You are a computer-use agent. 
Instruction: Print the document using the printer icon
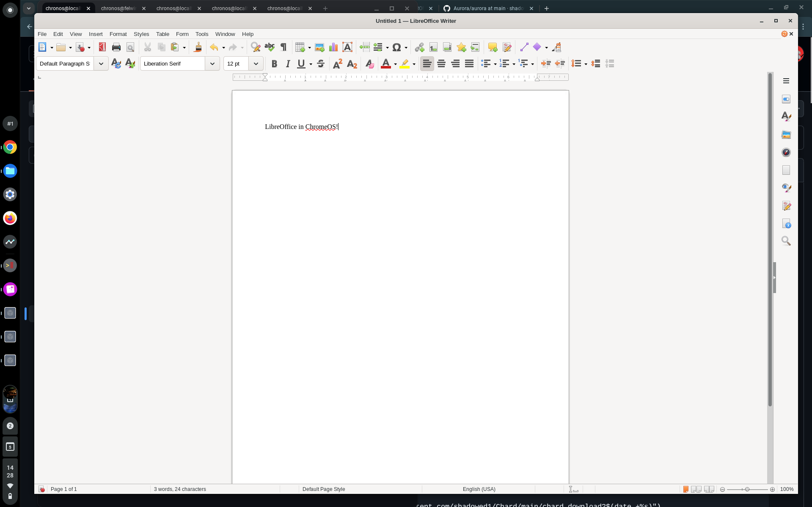click(x=116, y=47)
